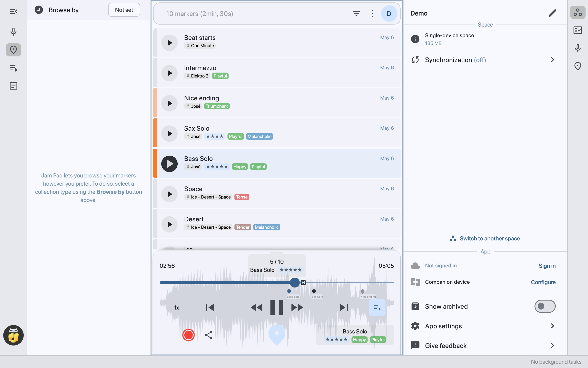The height and width of the screenshot is (368, 588).
Task: Play the Sax Solo marker
Action: tap(169, 134)
